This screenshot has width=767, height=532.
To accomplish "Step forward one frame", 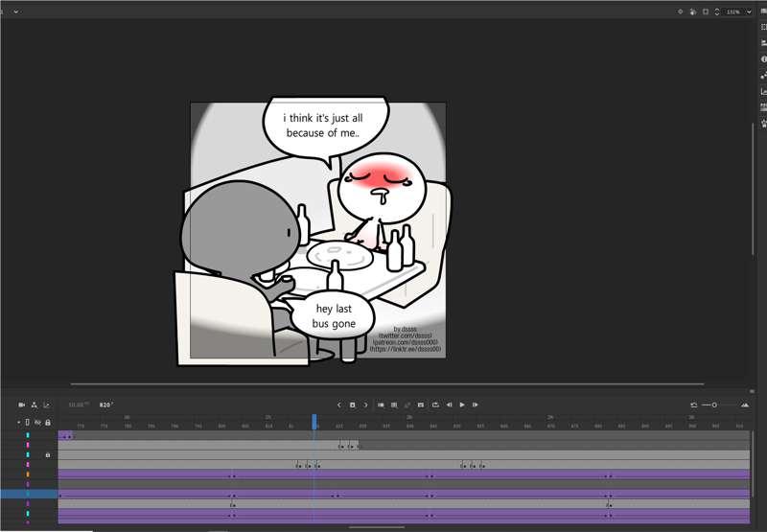I will point(475,405).
